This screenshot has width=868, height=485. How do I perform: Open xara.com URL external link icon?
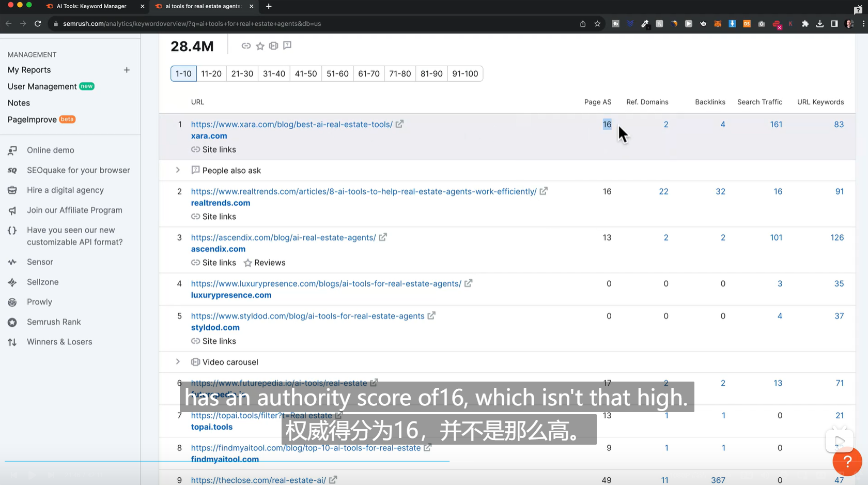click(399, 124)
